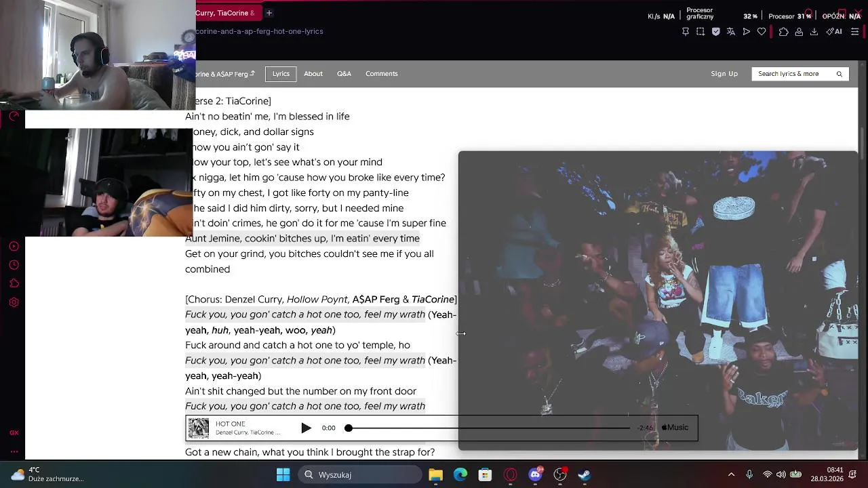Open the browser profile account icon
868x488 pixels.
799,31
